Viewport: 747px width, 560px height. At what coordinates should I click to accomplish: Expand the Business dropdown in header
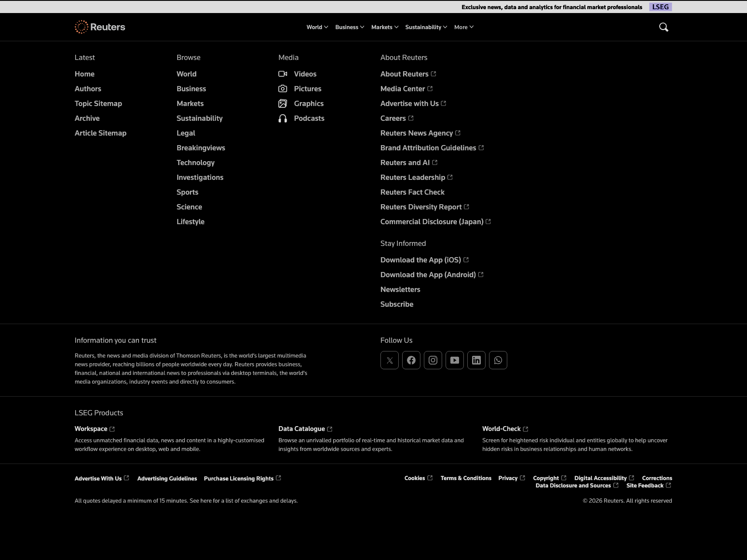pos(350,27)
